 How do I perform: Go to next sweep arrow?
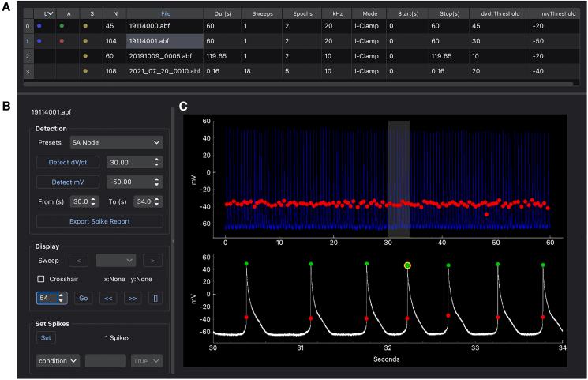(152, 259)
